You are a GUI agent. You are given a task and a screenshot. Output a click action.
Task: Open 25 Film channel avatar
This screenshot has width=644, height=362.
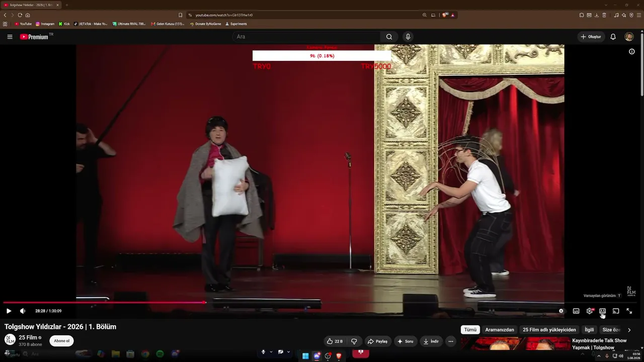click(10, 339)
